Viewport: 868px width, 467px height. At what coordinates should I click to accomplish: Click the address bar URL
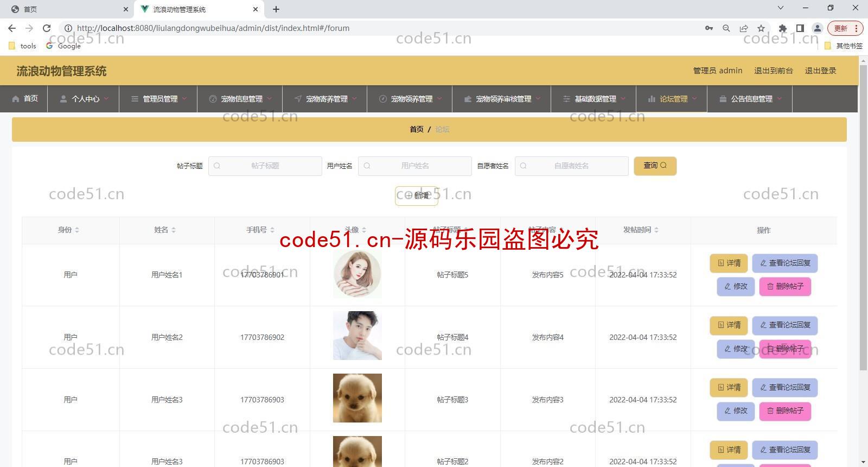click(213, 28)
